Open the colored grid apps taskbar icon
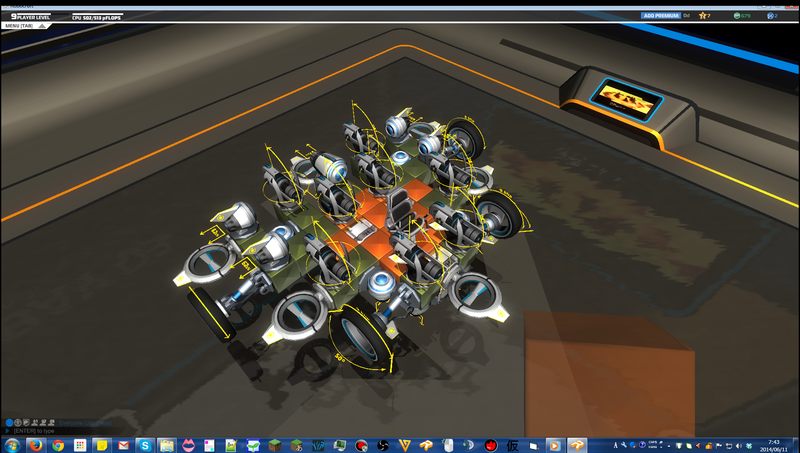This screenshot has width=800, height=453. 80,445
